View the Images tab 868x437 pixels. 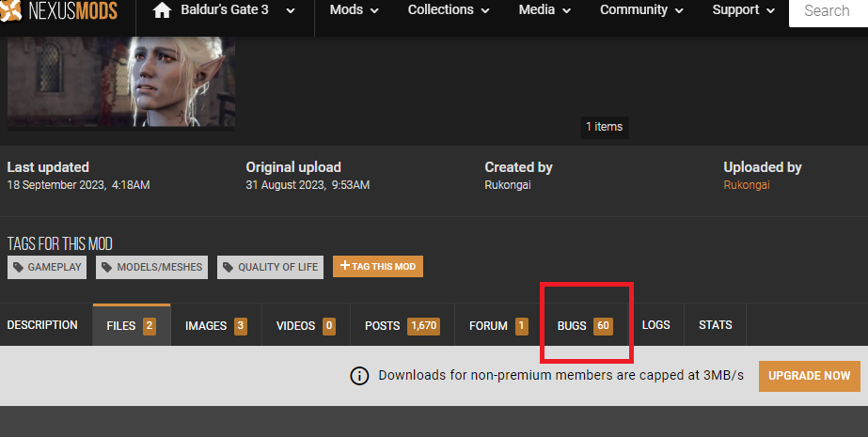[215, 326]
